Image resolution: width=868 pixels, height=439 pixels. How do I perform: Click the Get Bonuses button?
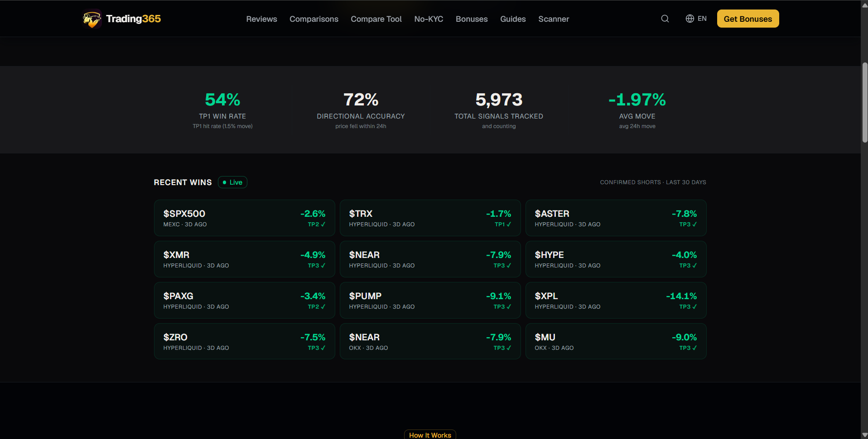(747, 19)
